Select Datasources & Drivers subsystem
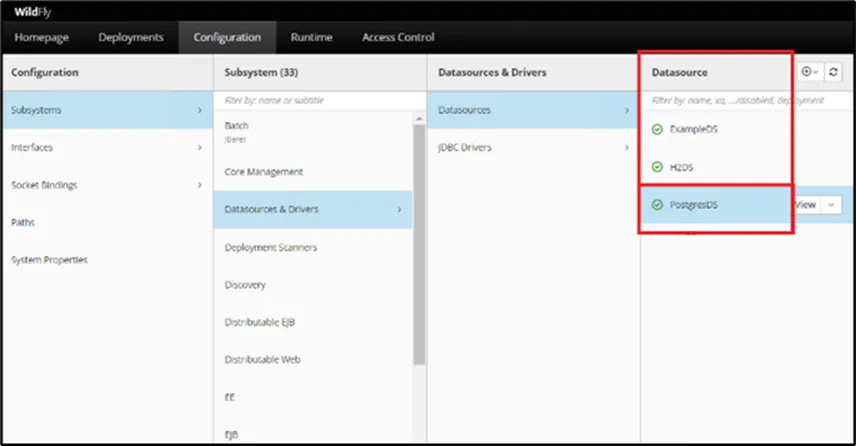This screenshot has height=446, width=856. point(313,210)
